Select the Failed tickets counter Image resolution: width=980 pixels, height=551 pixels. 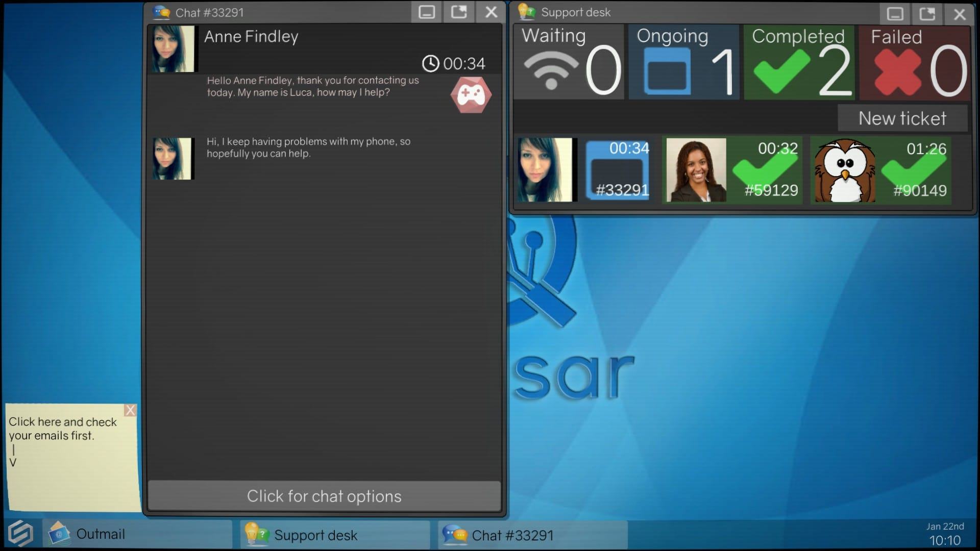tap(915, 62)
